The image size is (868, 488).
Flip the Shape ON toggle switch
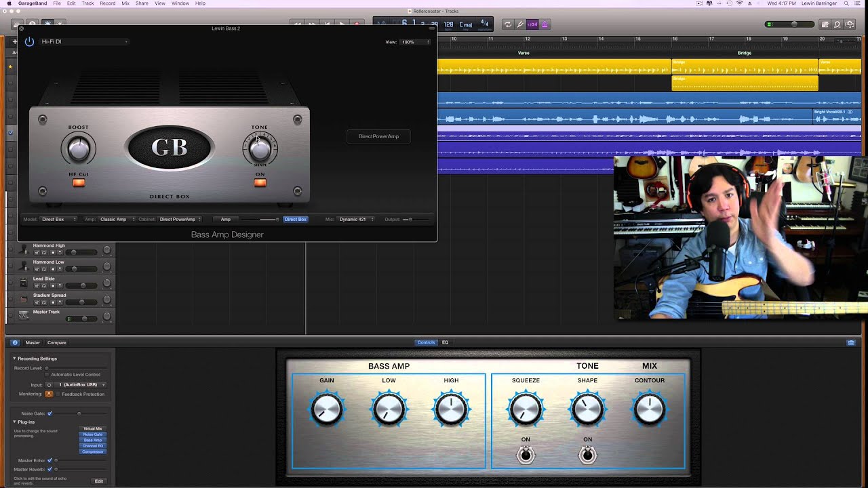pyautogui.click(x=588, y=455)
